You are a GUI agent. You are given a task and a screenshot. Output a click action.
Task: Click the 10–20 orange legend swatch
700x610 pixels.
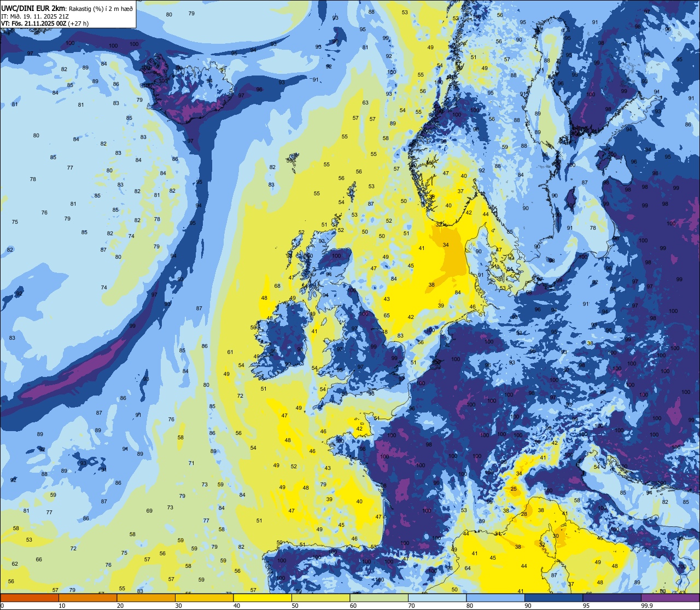[x=87, y=598]
